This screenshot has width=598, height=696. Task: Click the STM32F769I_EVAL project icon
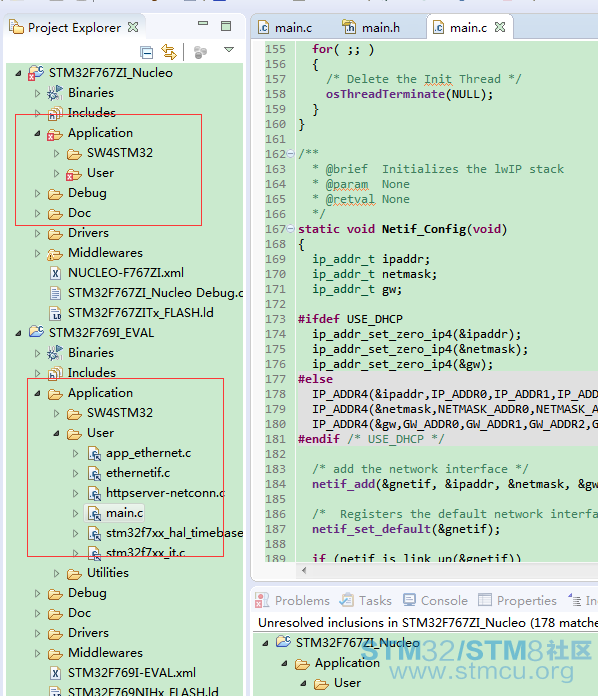tap(36, 332)
